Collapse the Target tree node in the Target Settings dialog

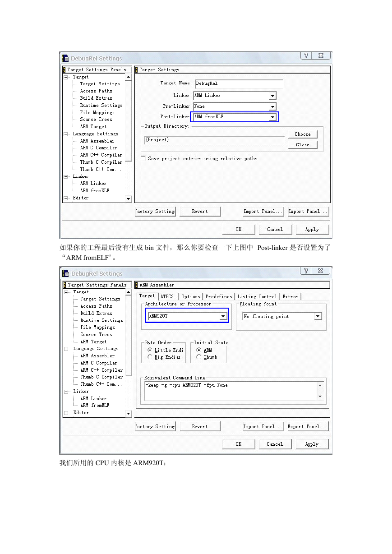(65, 77)
